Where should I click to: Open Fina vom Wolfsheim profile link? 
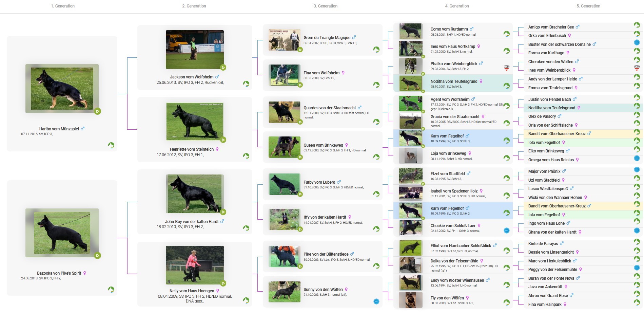[321, 73]
